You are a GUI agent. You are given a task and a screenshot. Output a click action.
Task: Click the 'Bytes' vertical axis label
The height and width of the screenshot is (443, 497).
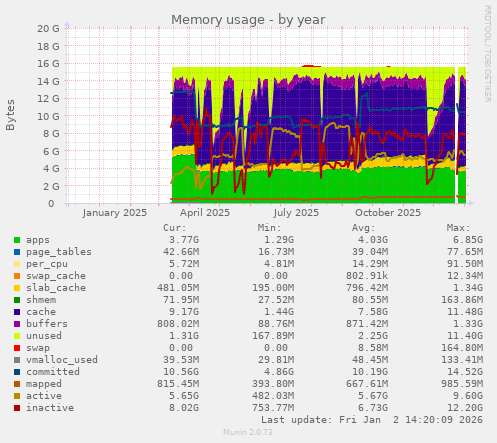click(10, 115)
